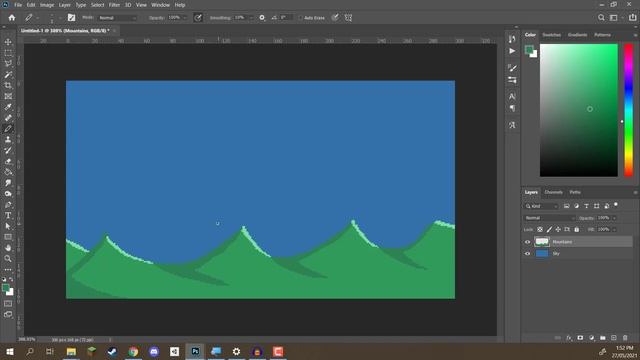Image resolution: width=640 pixels, height=360 pixels.
Task: Enable the Auto Erase checkbox
Action: 300,18
